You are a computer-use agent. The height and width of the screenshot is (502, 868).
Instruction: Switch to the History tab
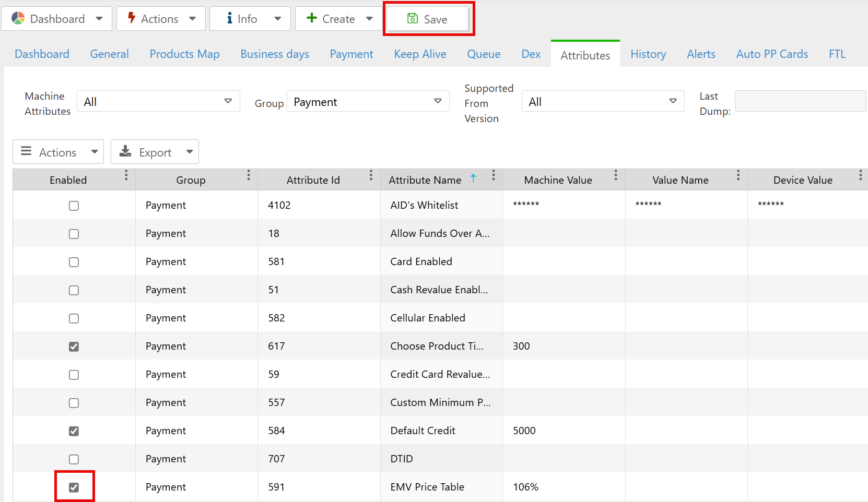648,54
